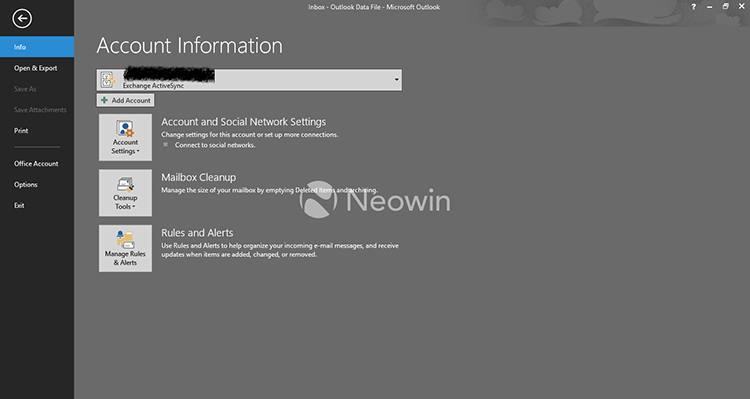Viewport: 750px width, 399px height.
Task: Click the green plus icon on Add Account
Action: coord(104,100)
